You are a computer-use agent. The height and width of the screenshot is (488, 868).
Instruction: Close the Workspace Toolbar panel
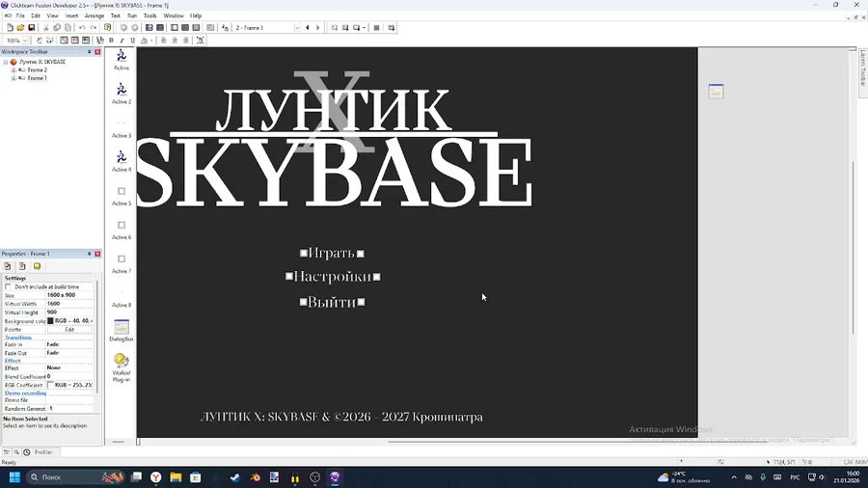point(97,51)
